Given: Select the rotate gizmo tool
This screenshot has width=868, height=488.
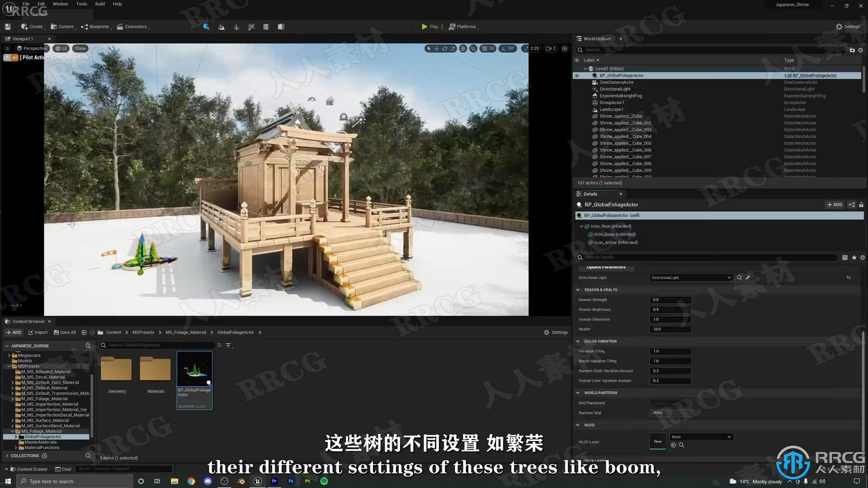Looking at the screenshot, I should click(445, 48).
